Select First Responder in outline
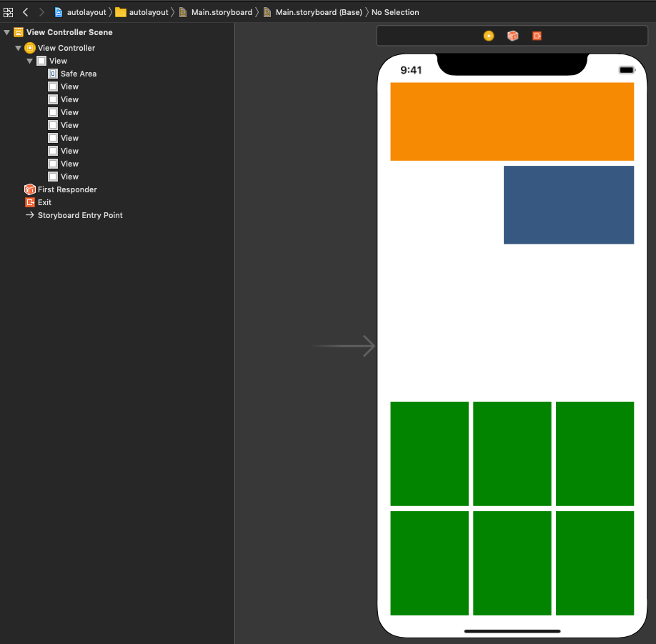The width and height of the screenshot is (656, 644). click(x=67, y=189)
